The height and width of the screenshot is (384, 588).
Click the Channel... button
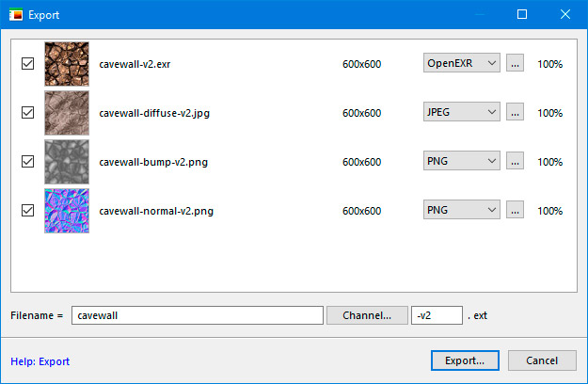coord(367,315)
